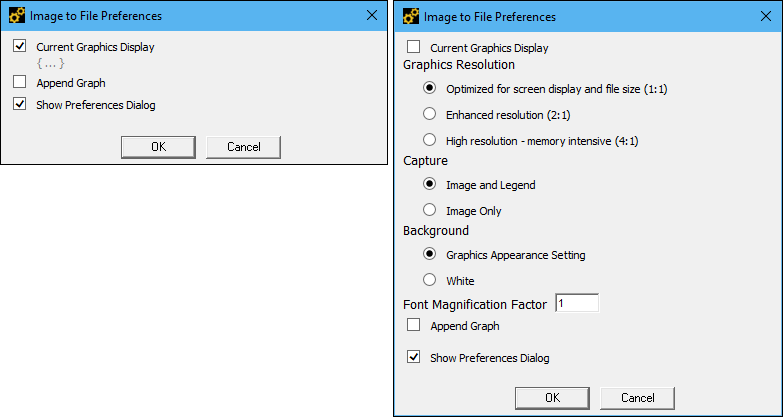Viewport: 783px width, 417px height.
Task: Click the gear icon in the collapsed dialog's title bar
Action: [x=16, y=16]
